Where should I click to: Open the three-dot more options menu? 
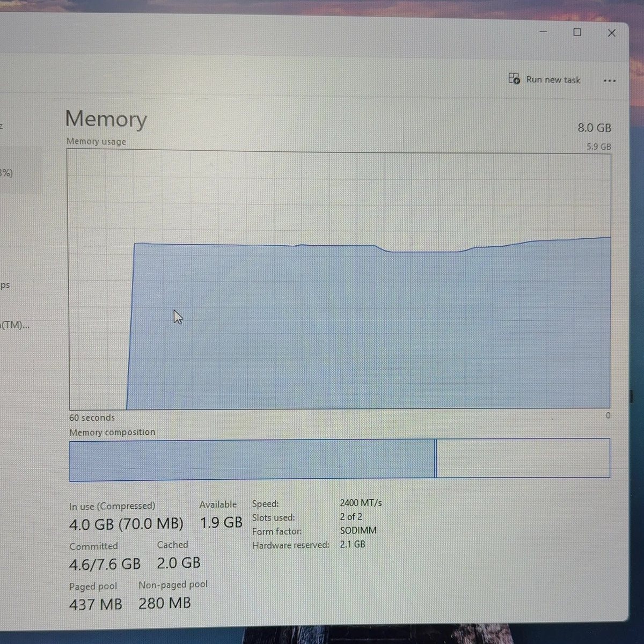point(609,80)
